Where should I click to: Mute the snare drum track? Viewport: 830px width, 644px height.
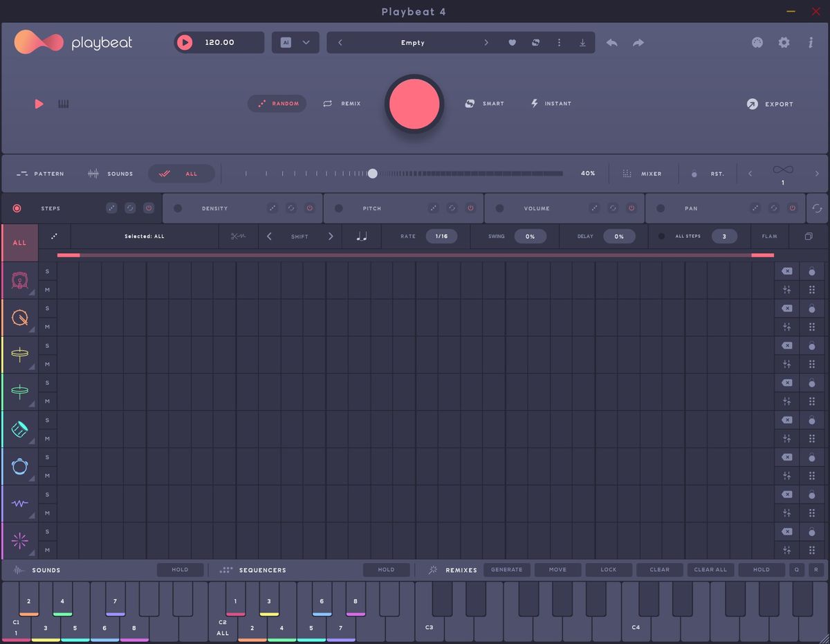(47, 326)
